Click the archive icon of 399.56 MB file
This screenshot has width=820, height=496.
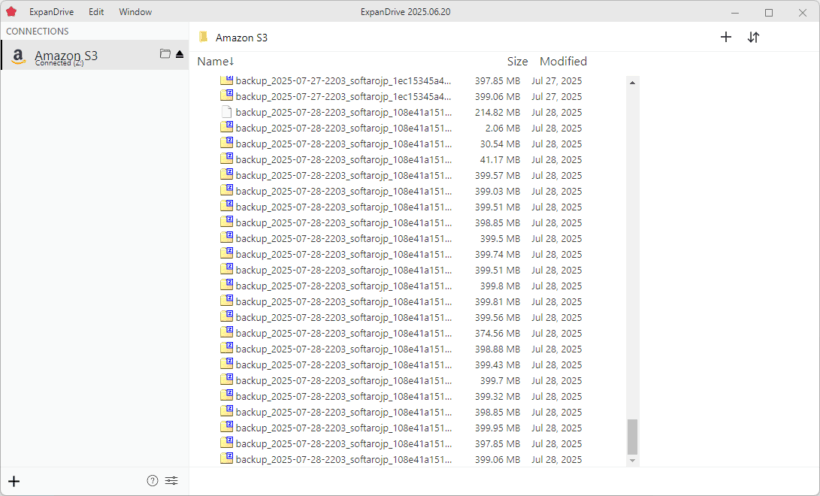point(226,316)
